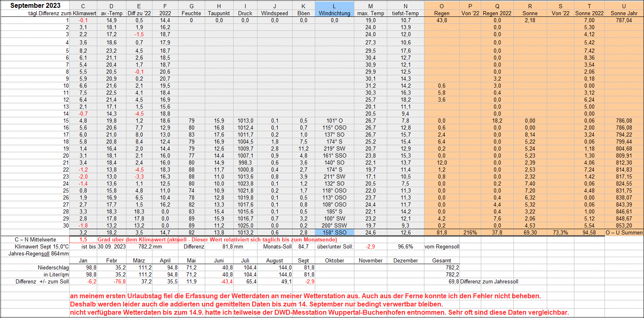Select the Februar Differenz value -76,8
The height and width of the screenshot is (318, 644).
coord(112,281)
